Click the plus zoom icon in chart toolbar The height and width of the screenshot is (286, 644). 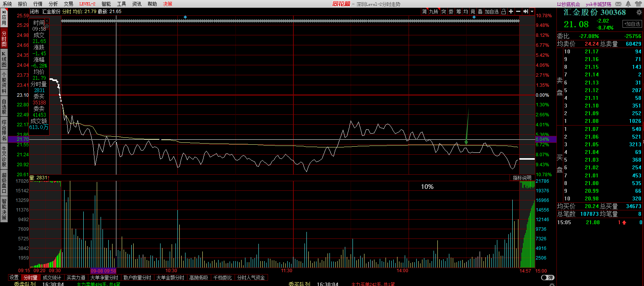click(x=511, y=12)
